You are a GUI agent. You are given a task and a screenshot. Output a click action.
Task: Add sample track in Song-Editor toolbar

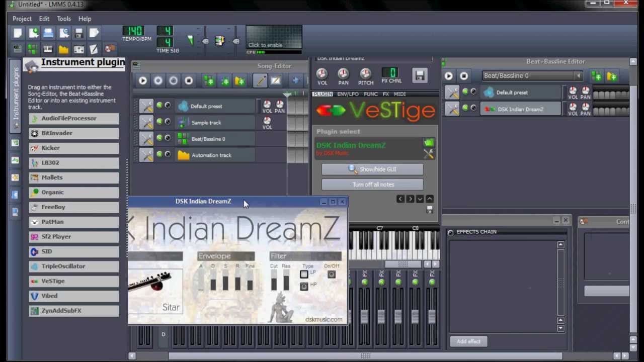coord(224,80)
